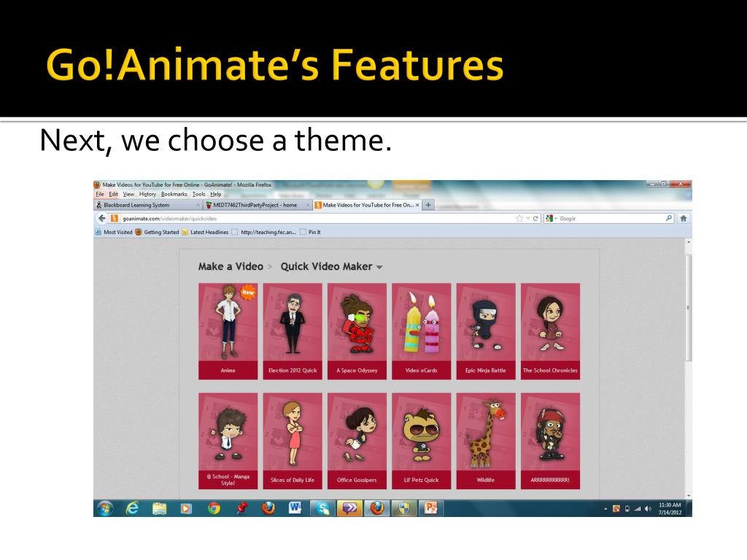Close the Make Videos for YouTube tab
This screenshot has width=747, height=560.
coord(417,205)
